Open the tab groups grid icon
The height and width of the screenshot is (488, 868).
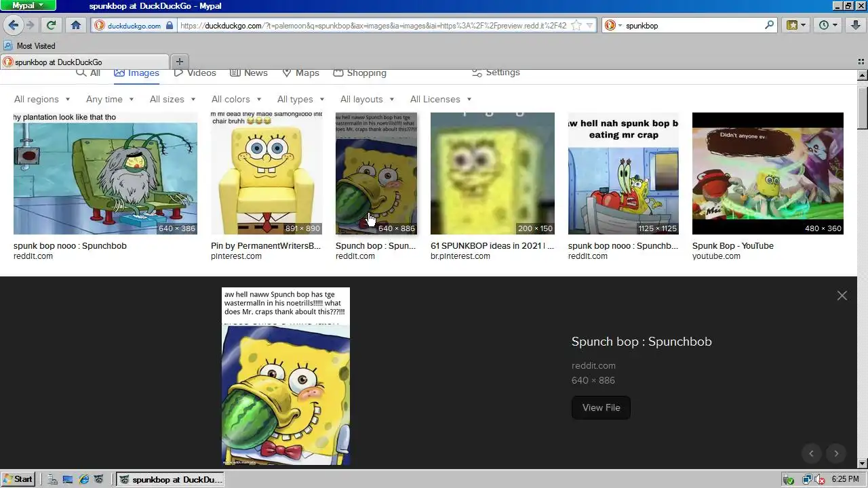861,62
